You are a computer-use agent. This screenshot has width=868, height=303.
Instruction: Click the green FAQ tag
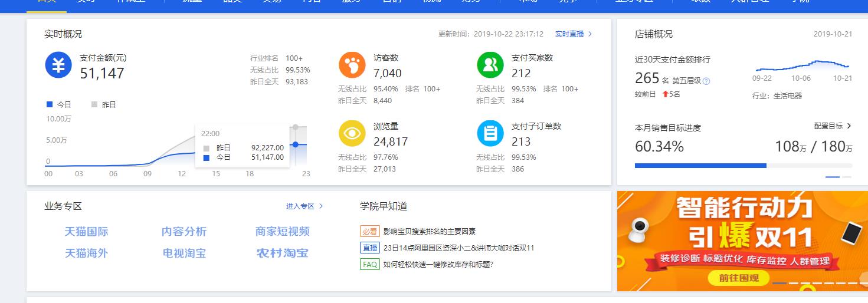[x=369, y=265]
